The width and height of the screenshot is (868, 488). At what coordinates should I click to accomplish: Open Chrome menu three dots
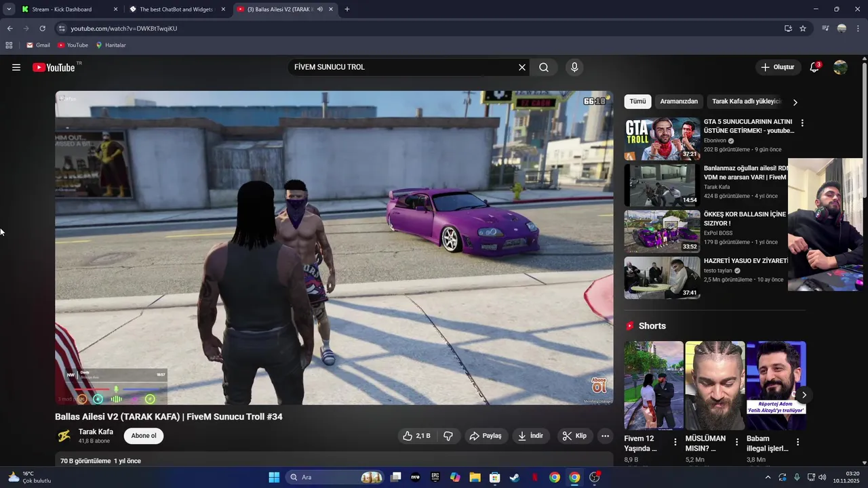point(859,28)
